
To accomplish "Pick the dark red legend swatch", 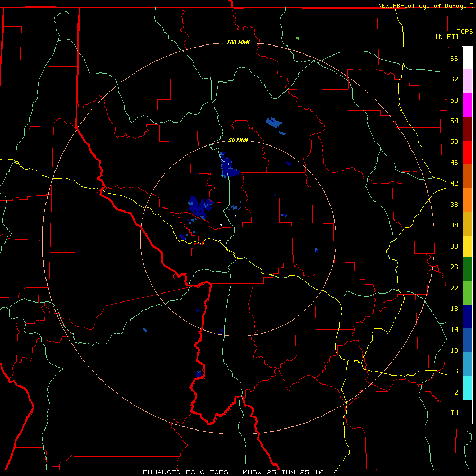I will click(x=467, y=129).
